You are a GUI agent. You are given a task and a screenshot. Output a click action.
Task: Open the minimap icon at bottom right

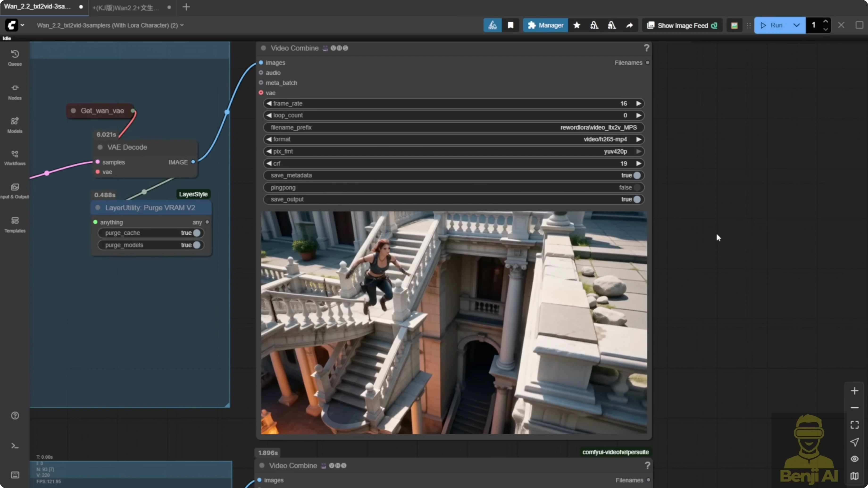(855, 476)
